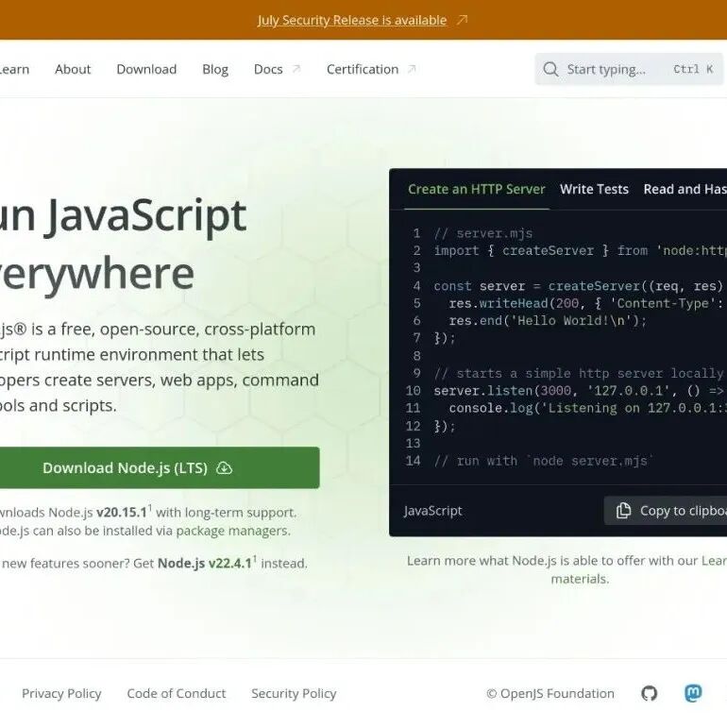
Task: Click the external arrow icon next to Certification
Action: tap(412, 69)
